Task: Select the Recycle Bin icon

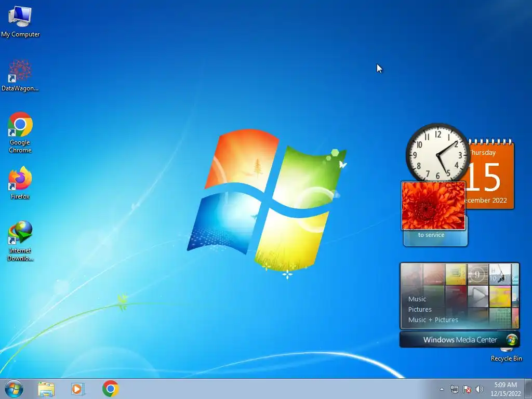Action: point(506,355)
